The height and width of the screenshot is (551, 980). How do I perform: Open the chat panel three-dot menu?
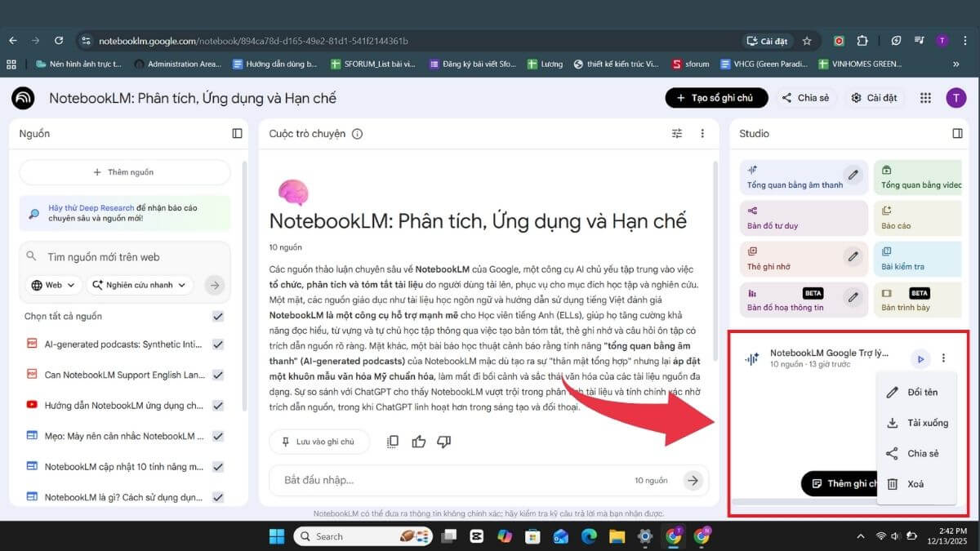point(703,133)
